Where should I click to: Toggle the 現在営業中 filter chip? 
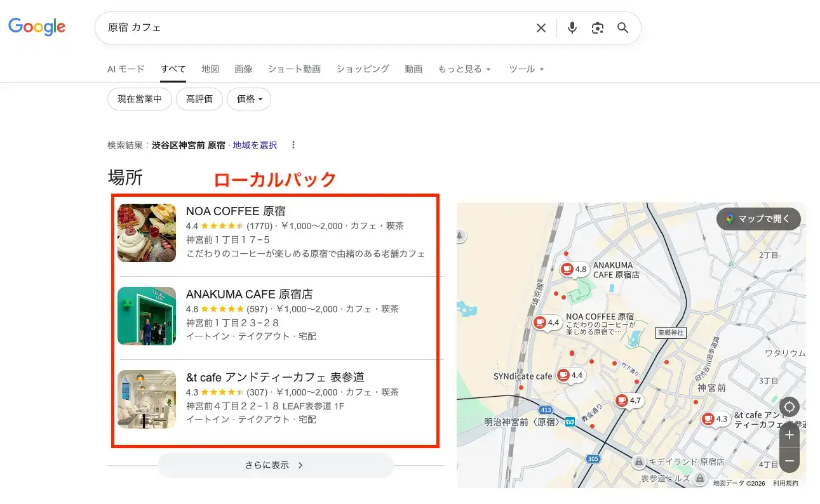140,99
